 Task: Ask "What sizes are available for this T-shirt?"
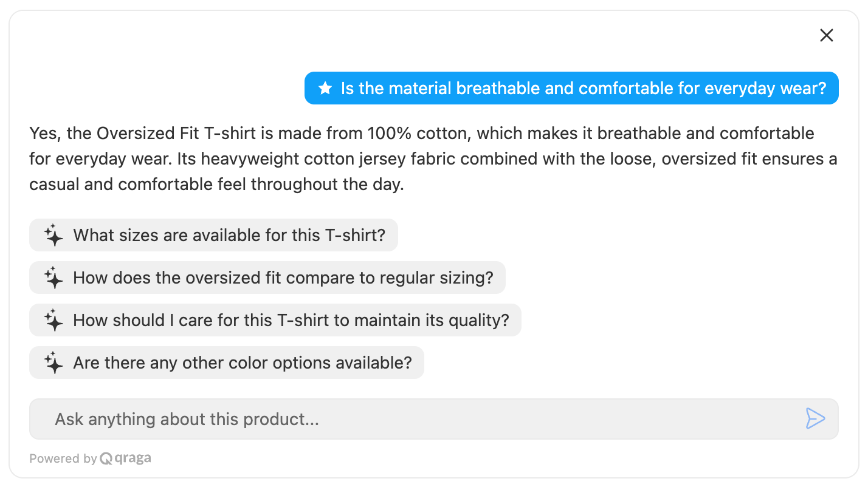(229, 235)
